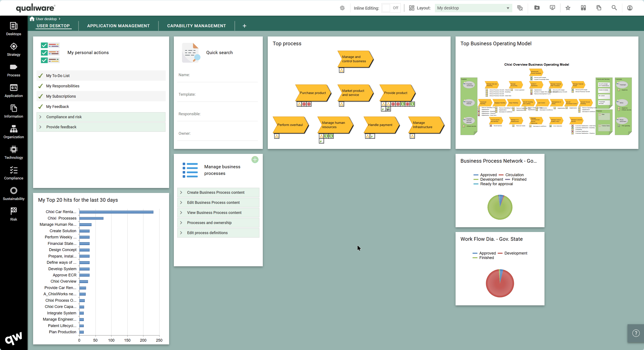Click the folder icon in top toolbar

pyautogui.click(x=537, y=8)
